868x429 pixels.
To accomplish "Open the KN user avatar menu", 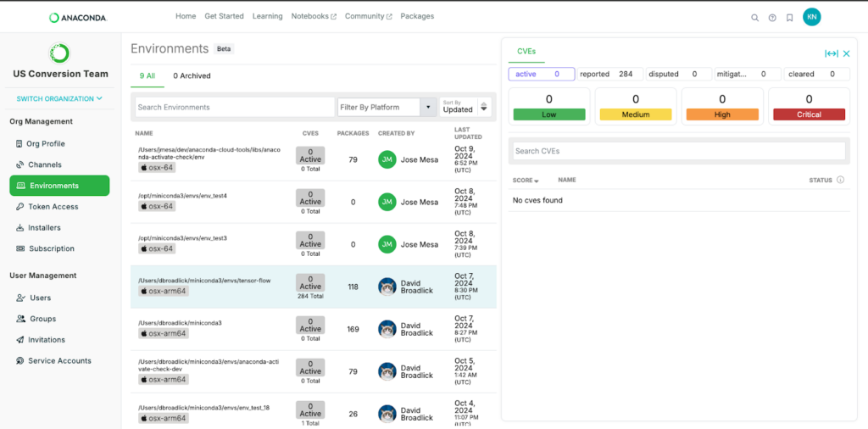I will pyautogui.click(x=811, y=17).
